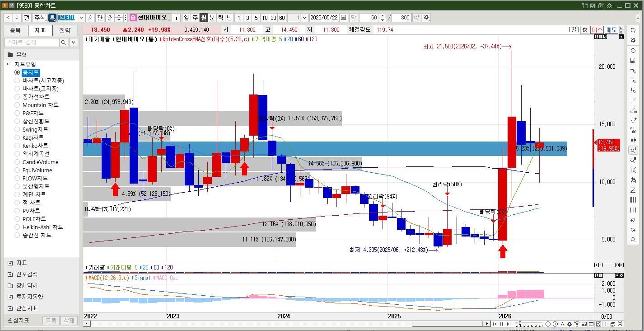Click the 년 (yearly) period button
Image resolution: width=644 pixels, height=331 pixels.
(229, 18)
